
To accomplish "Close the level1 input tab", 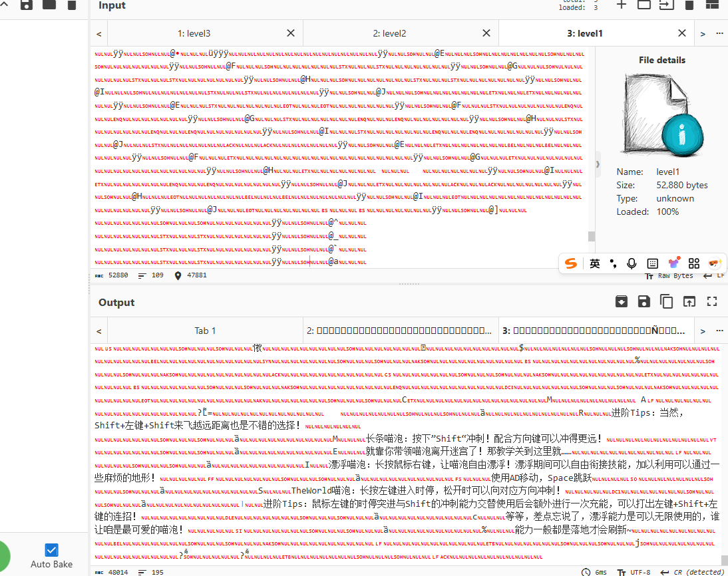I will coord(681,33).
